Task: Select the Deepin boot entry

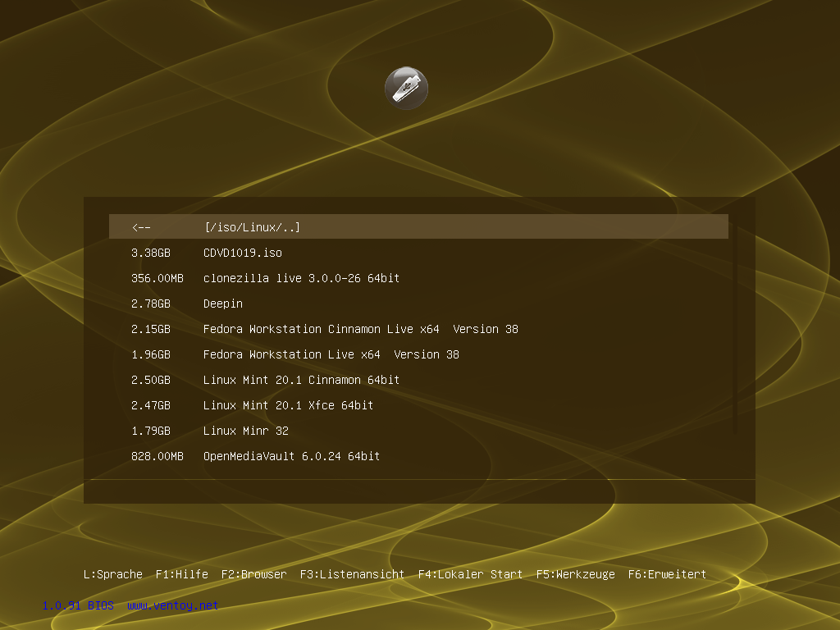Action: coord(418,304)
